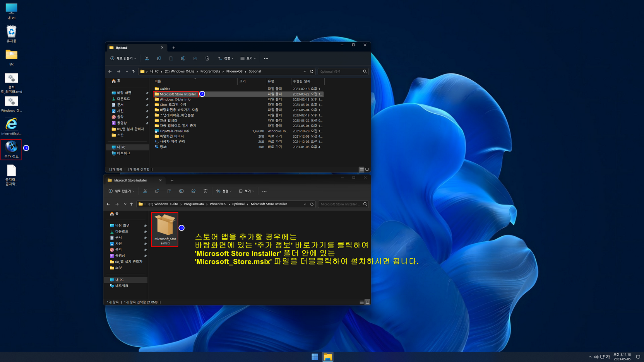Click Rename icon in Optional window toolbar
Screen dimensions: 644x362
coord(183,58)
